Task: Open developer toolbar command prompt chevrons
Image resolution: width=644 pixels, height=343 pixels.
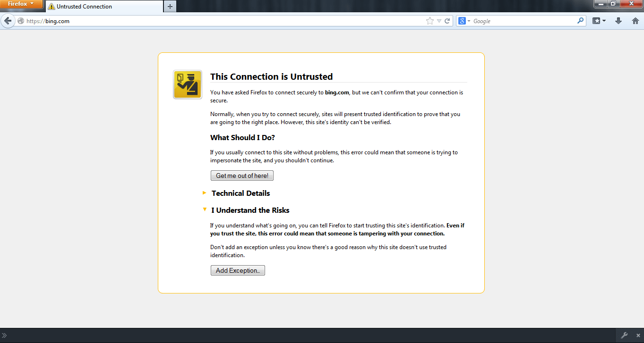Action: pos(5,335)
